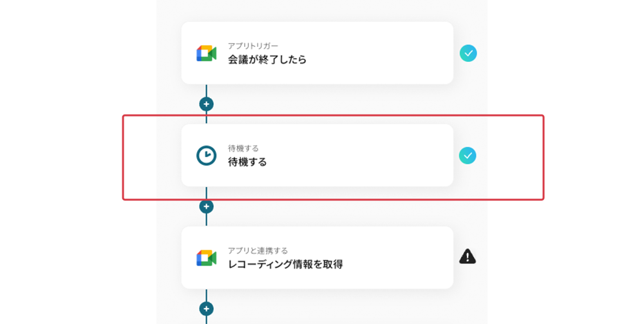This screenshot has height=324, width=644.
Task: Click the checkmark status beside the wait step
Action: pos(468,155)
